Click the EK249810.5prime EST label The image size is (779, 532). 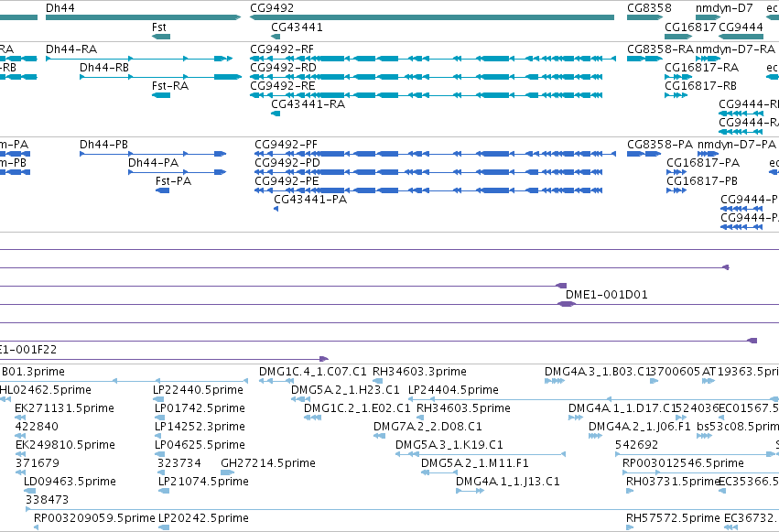tap(65, 445)
